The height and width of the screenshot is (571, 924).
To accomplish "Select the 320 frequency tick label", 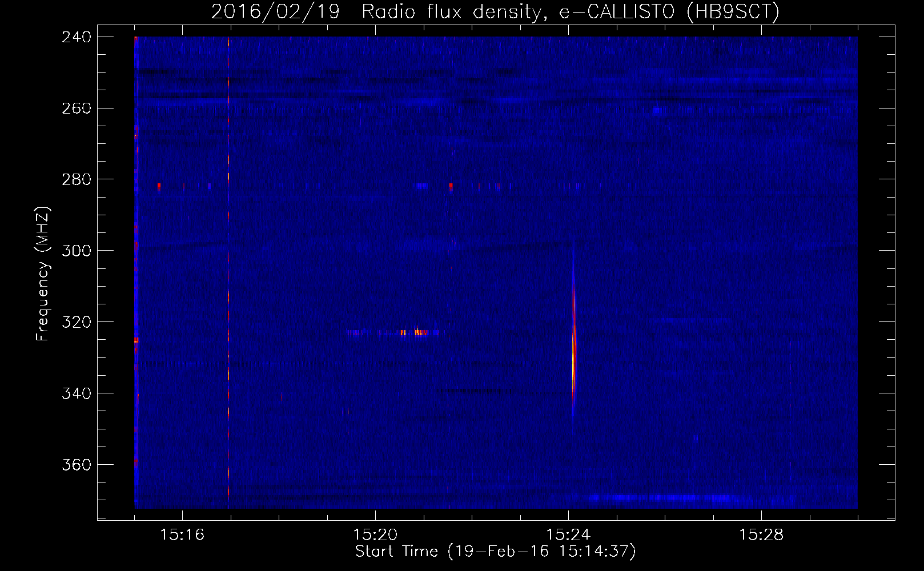I will tap(77, 323).
